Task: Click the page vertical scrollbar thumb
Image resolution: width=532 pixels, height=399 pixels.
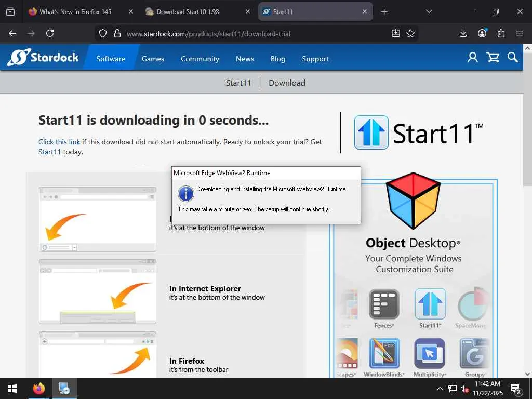Action: click(528, 119)
